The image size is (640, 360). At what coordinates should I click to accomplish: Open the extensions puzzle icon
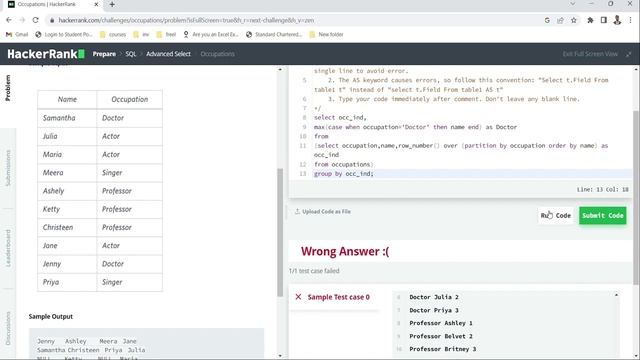590,20
